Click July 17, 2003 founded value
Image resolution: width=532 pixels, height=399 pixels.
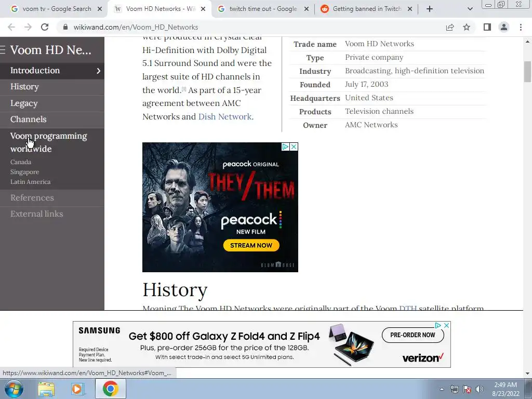click(x=366, y=84)
